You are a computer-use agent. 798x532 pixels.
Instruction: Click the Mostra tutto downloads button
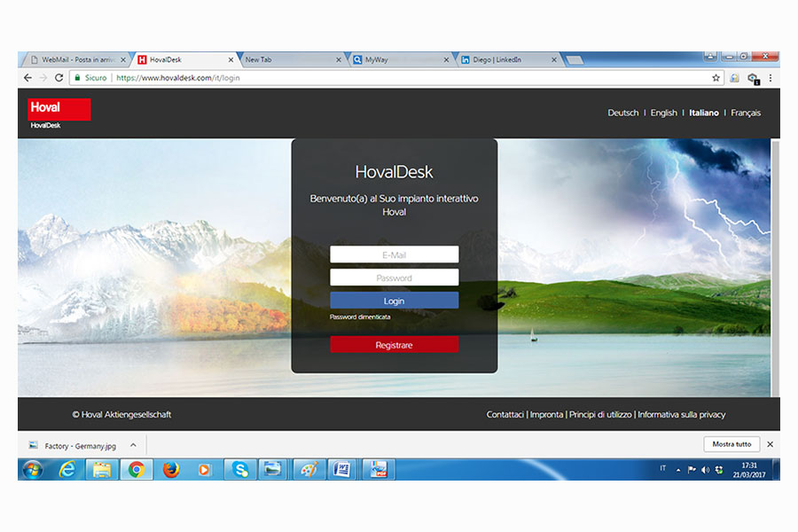pyautogui.click(x=731, y=444)
